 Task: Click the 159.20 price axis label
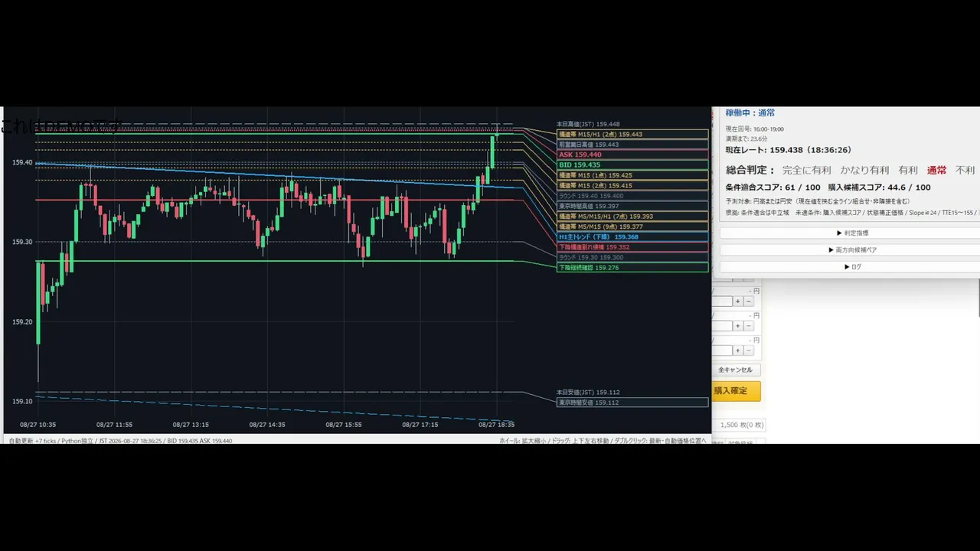[x=22, y=321]
